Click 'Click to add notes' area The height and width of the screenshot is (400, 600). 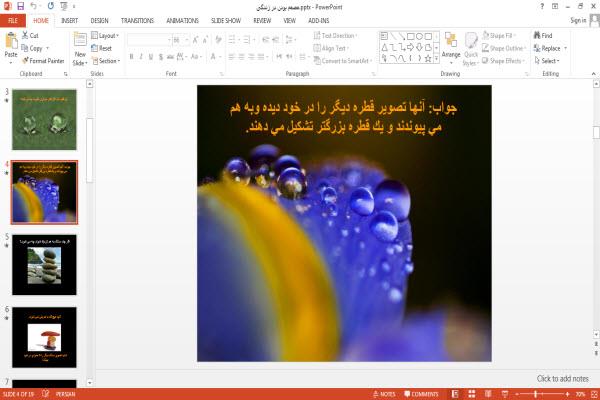(562, 379)
